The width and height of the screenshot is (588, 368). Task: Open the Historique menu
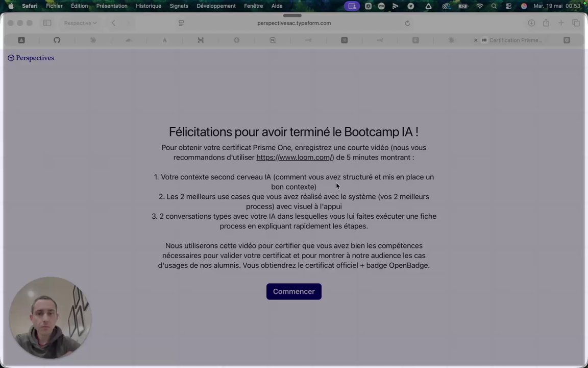[149, 6]
